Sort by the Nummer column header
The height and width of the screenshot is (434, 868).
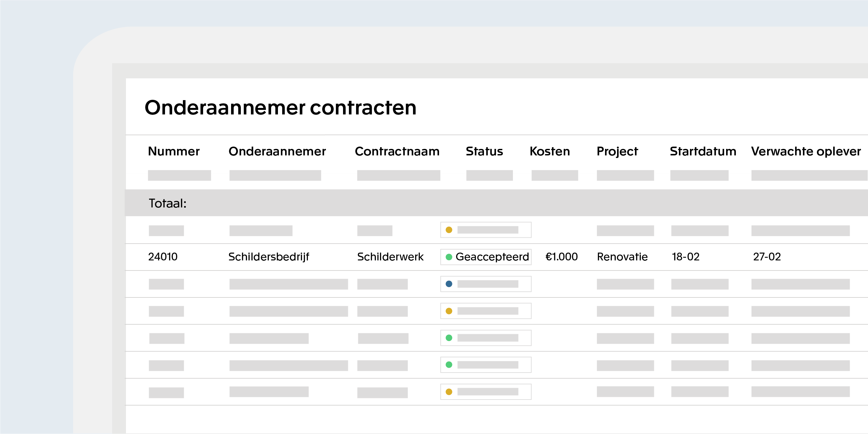[173, 151]
